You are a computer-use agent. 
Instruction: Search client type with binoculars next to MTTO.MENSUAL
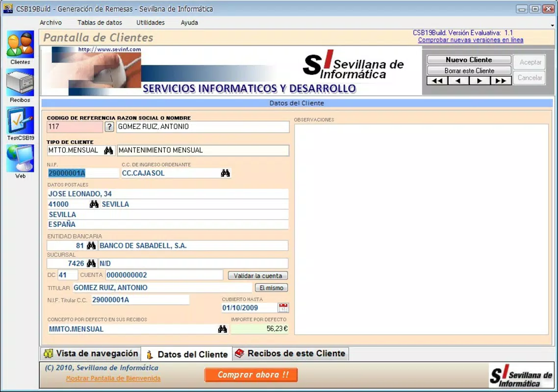click(x=108, y=150)
